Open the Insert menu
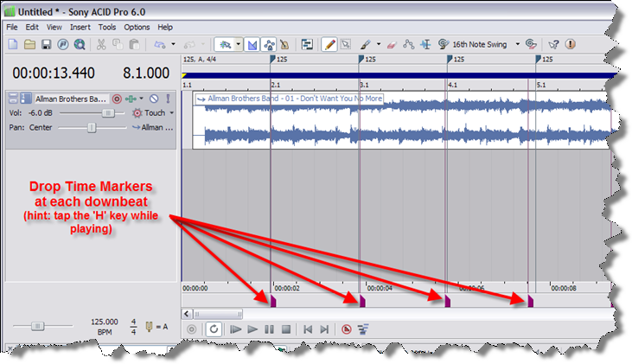This screenshot has height=364, width=632. click(x=80, y=28)
